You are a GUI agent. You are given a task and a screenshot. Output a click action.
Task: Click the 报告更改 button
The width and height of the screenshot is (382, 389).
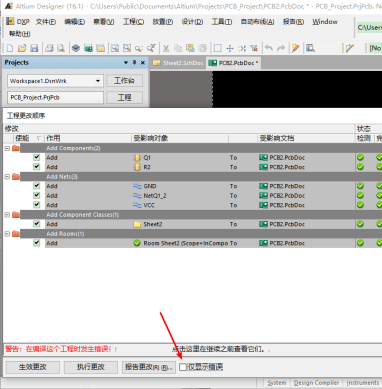[149, 367]
